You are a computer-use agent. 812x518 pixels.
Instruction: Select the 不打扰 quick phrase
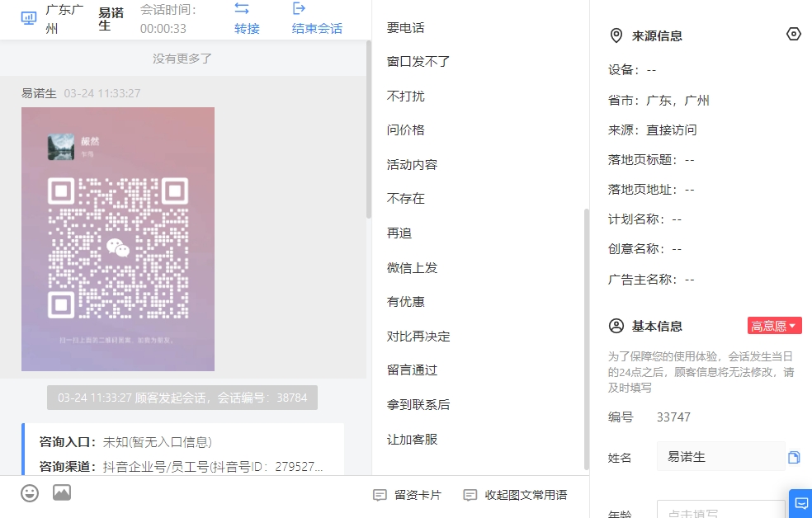pos(405,97)
